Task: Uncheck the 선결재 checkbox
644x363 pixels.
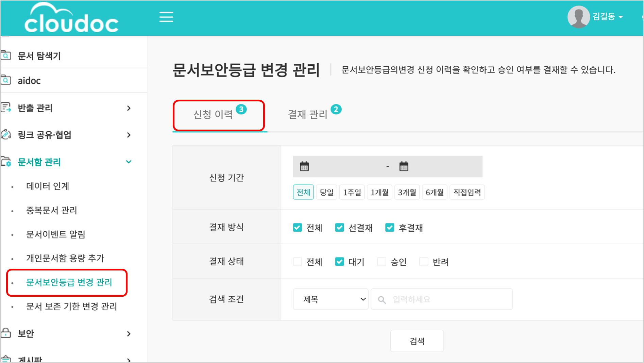Action: tap(339, 228)
